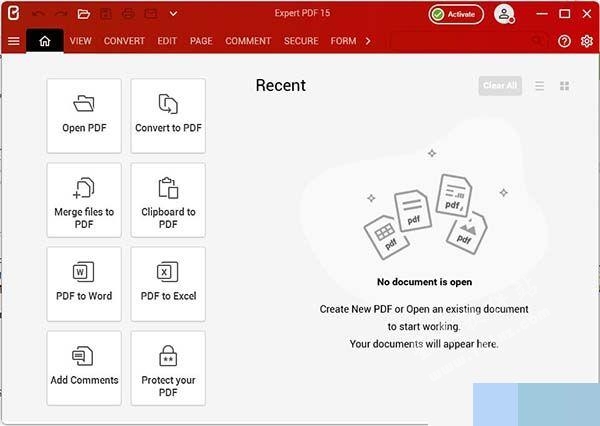Switch to the EDIT tab
600x426 pixels.
click(167, 41)
